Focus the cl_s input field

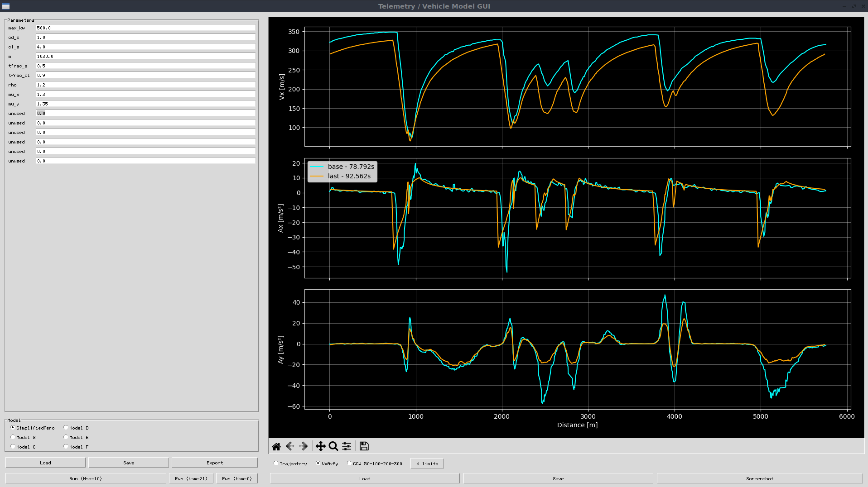click(x=145, y=47)
